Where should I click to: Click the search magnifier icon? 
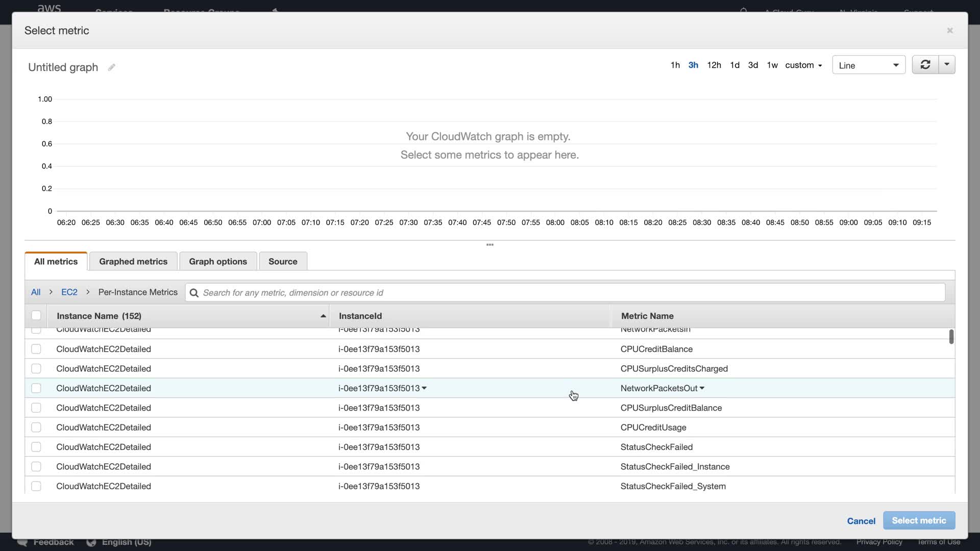click(194, 293)
